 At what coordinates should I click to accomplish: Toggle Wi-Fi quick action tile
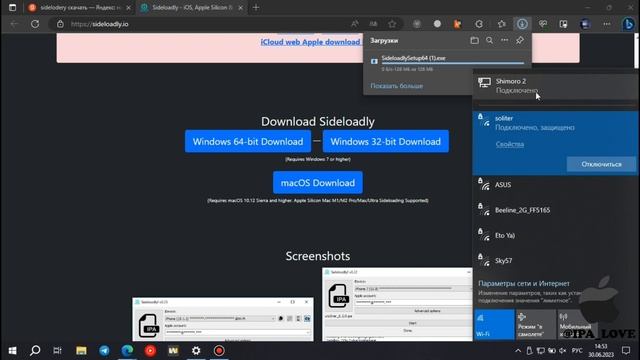[494, 324]
